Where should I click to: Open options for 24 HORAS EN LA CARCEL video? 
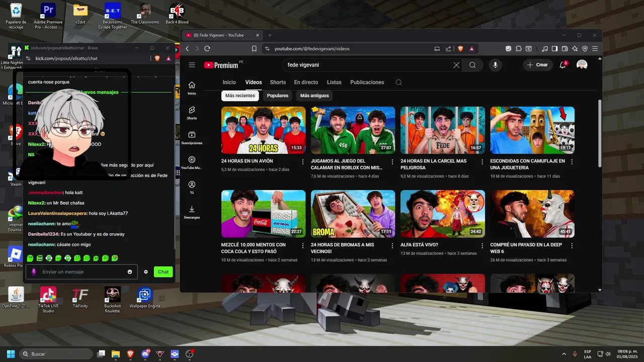(482, 162)
